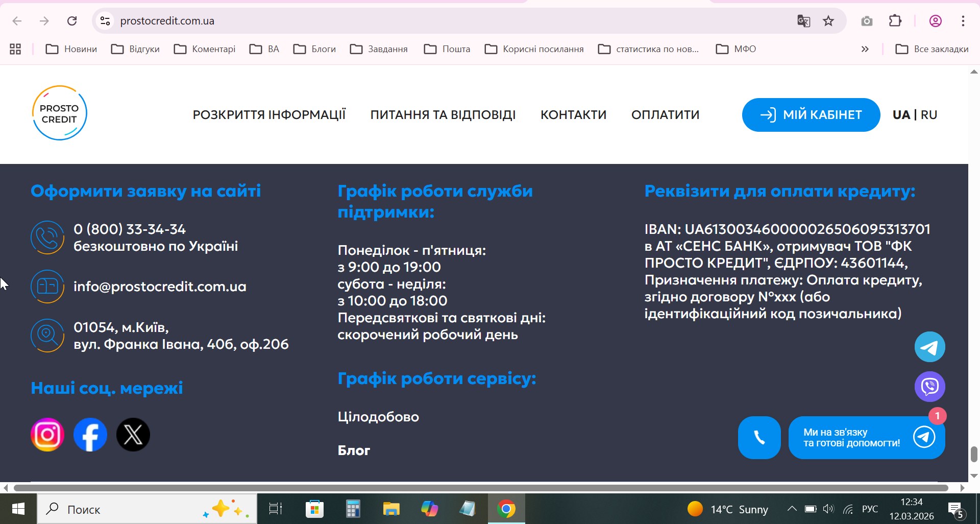Open the Instagram social page

coord(47,435)
